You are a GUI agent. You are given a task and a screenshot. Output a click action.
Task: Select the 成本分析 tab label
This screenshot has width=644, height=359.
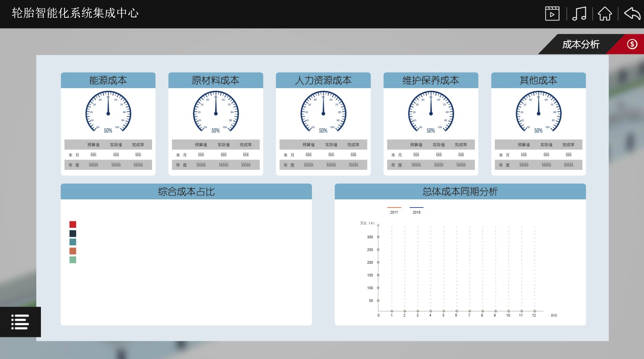(581, 44)
